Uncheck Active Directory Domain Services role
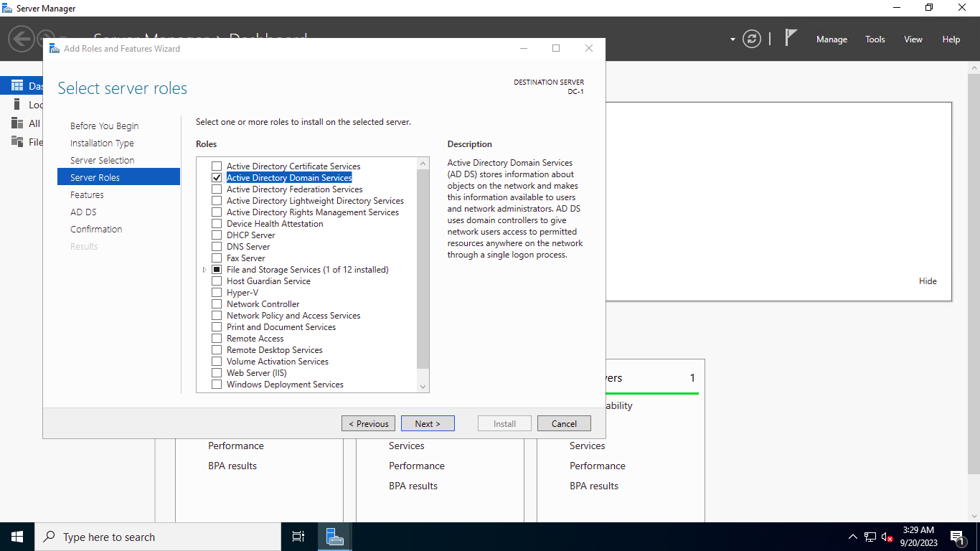980x551 pixels. click(x=217, y=177)
